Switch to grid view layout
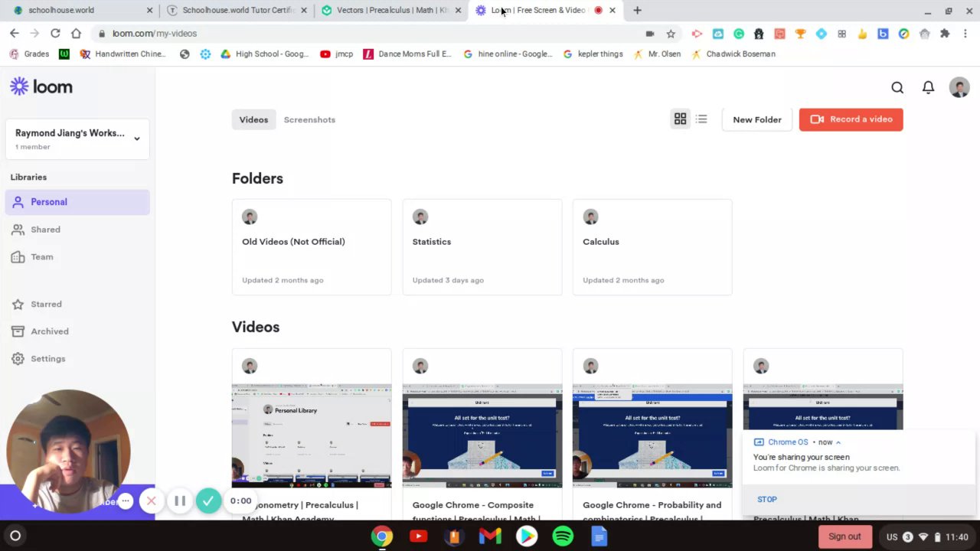The image size is (980, 551). [680, 119]
